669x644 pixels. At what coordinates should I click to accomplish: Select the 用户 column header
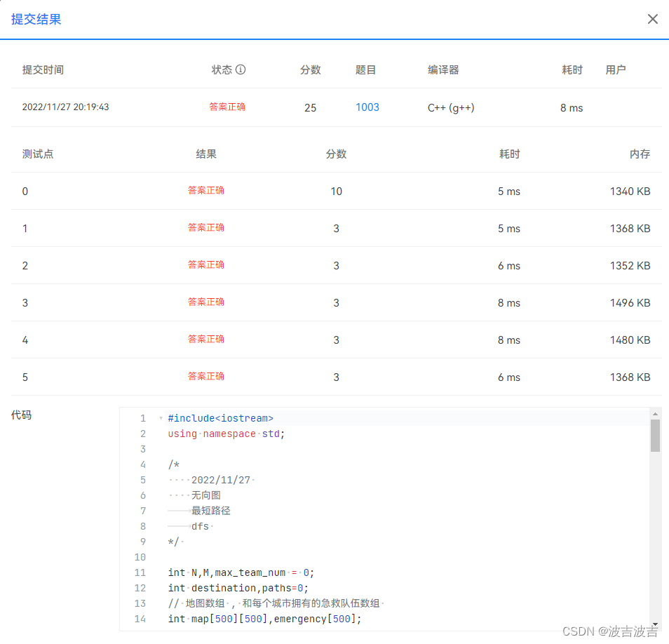(616, 69)
